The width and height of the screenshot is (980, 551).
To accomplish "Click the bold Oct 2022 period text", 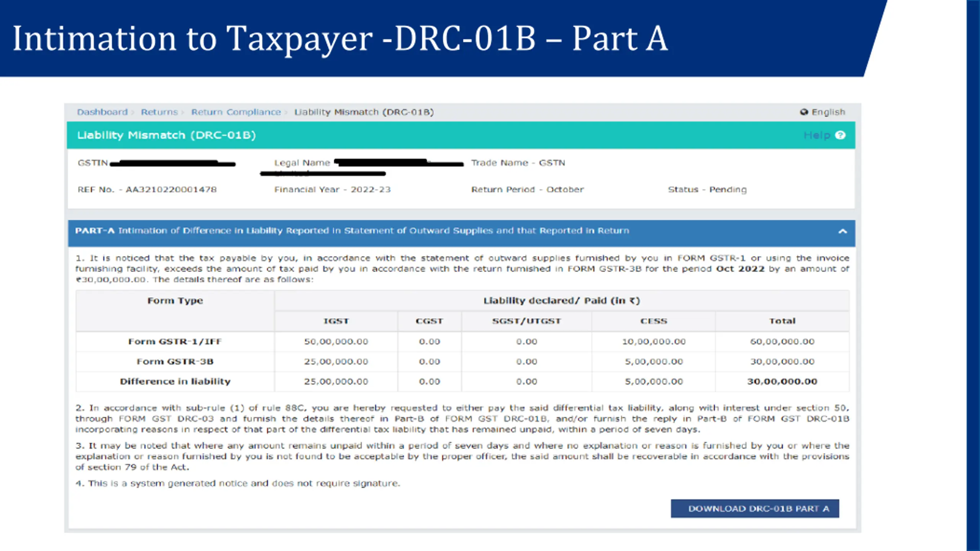I will tap(740, 269).
